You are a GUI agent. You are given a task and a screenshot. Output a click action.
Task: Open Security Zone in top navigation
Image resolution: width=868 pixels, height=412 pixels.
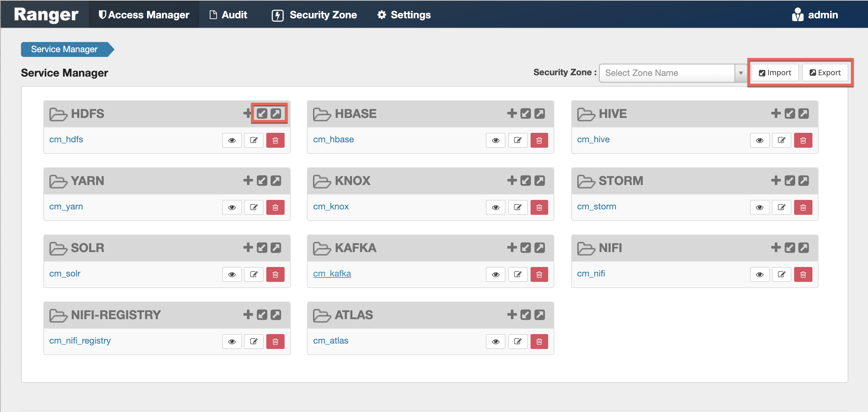point(314,15)
